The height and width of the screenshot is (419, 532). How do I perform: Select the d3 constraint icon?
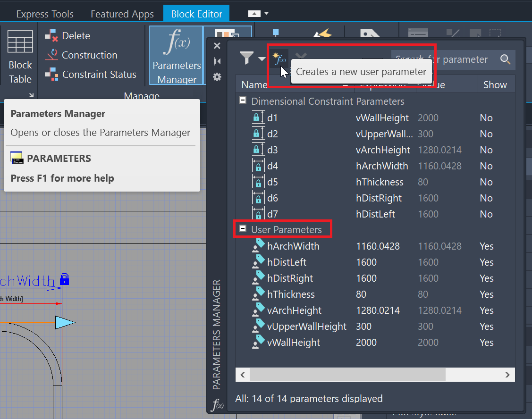(258, 150)
